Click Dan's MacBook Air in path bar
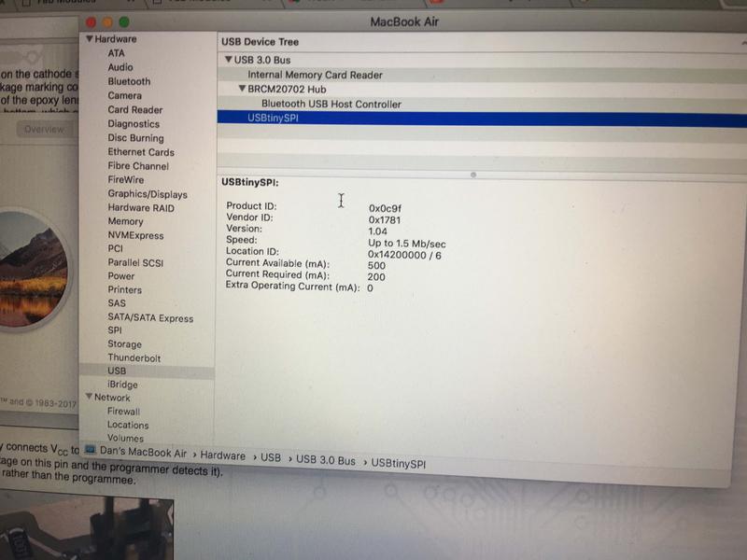The image size is (747, 560). pos(143,453)
